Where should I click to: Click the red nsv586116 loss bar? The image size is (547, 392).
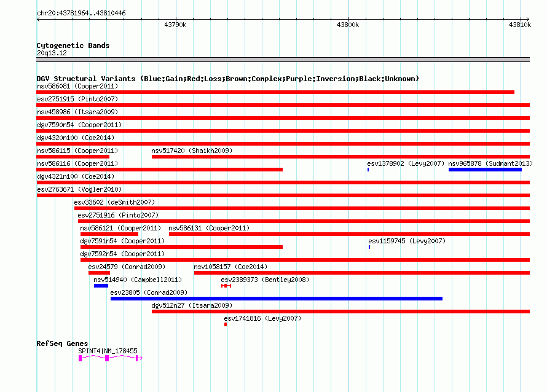160,170
